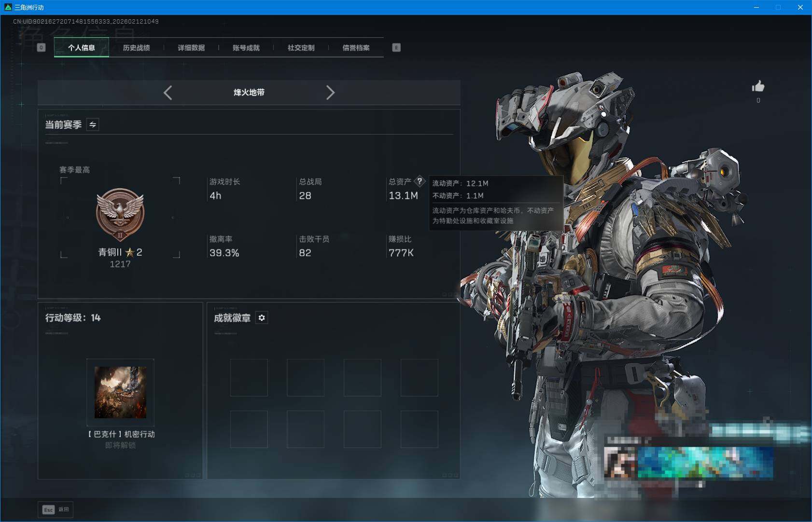The image size is (812, 522).
Task: Go to previous game mode with left chevron
Action: tap(168, 93)
